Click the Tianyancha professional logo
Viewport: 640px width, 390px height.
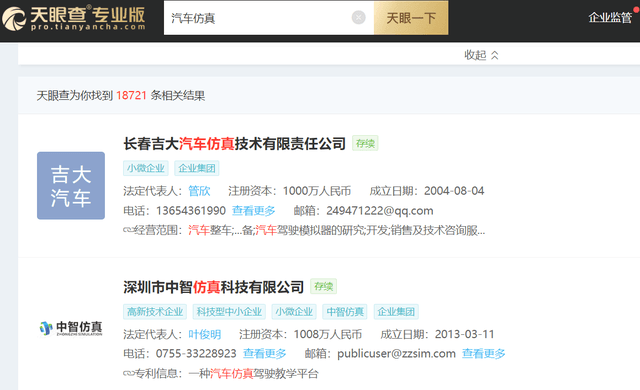74,18
